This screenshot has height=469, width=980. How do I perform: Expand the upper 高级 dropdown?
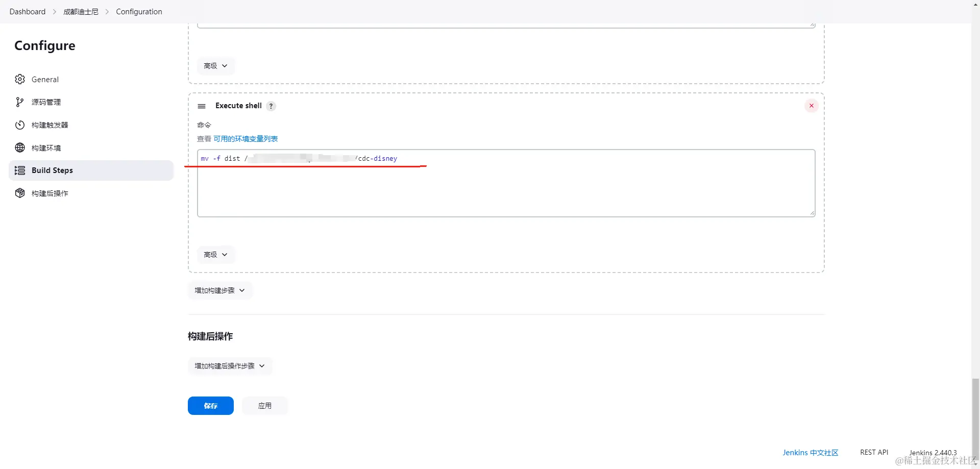tap(215, 66)
